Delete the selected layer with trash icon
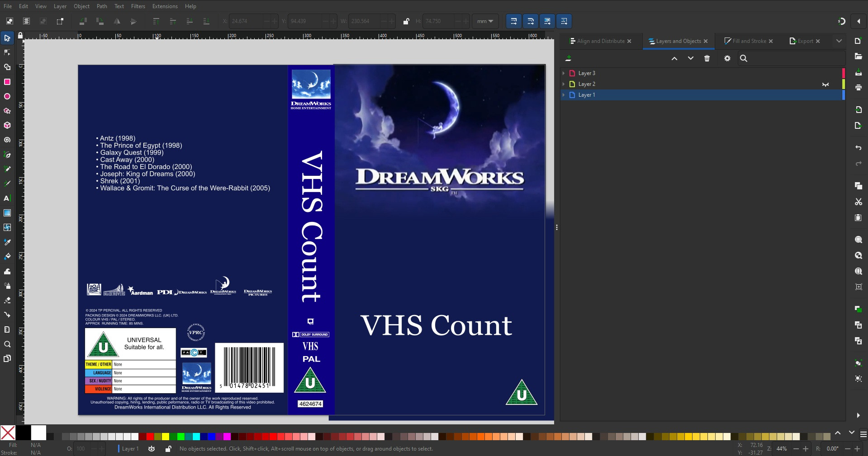The width and height of the screenshot is (868, 456). click(707, 58)
